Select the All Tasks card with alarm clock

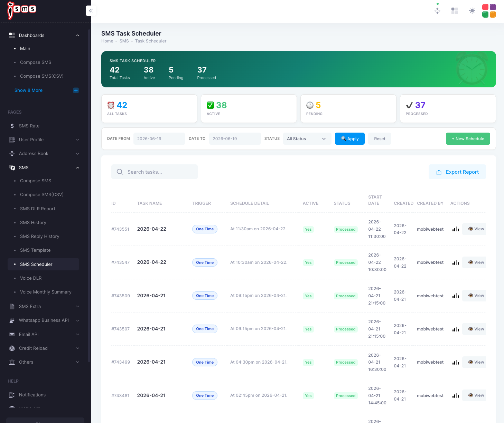(x=149, y=109)
